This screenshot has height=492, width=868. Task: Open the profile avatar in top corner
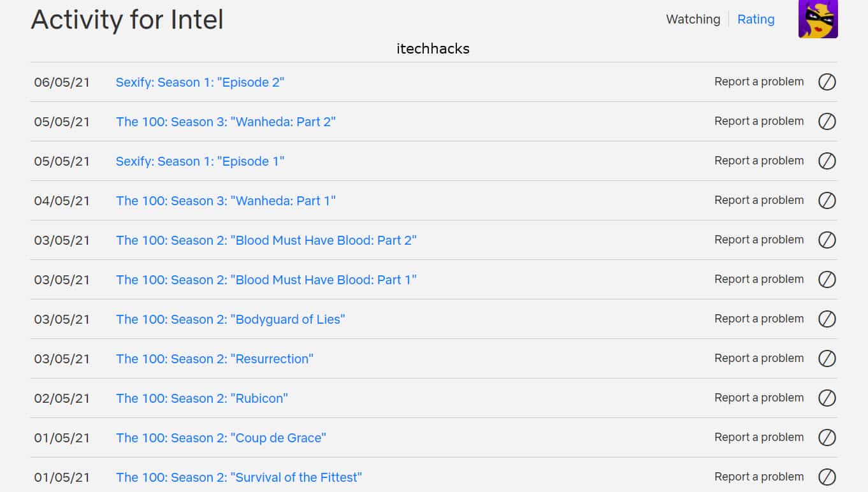(818, 19)
